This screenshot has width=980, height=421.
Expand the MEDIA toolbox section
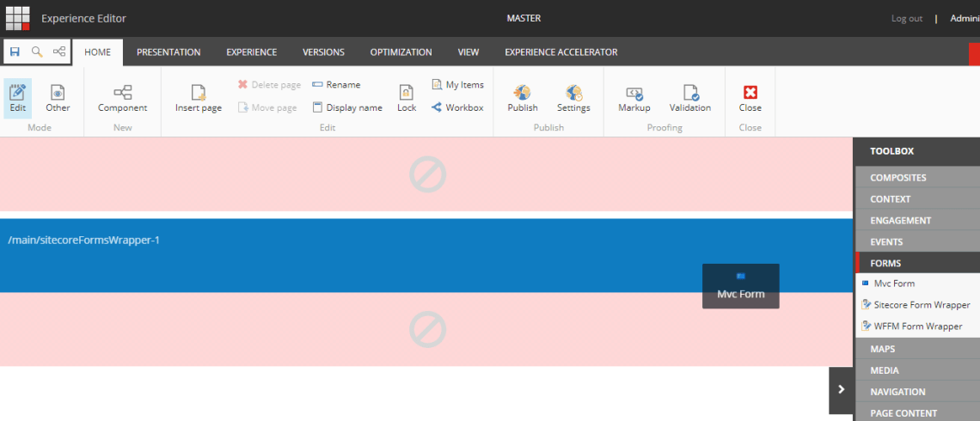(917, 370)
